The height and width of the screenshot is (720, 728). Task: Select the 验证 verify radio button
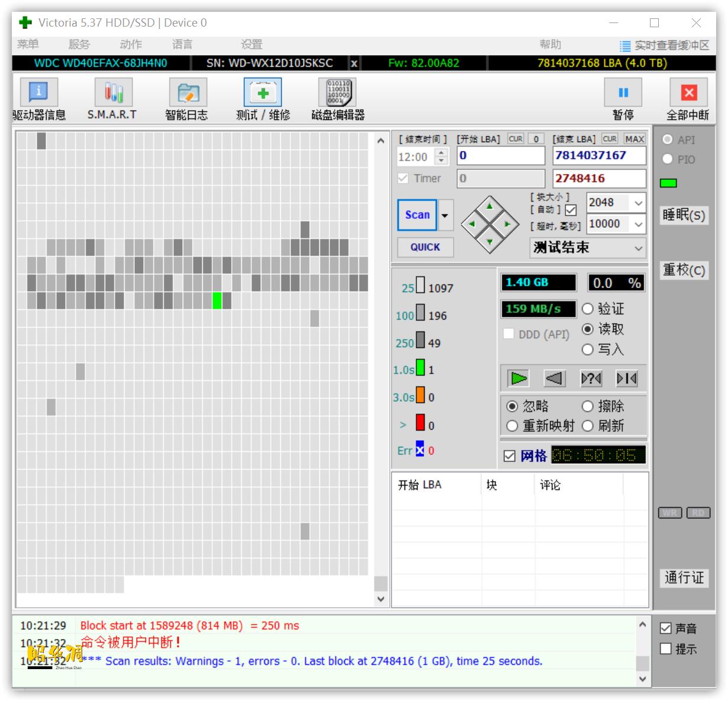click(x=588, y=309)
